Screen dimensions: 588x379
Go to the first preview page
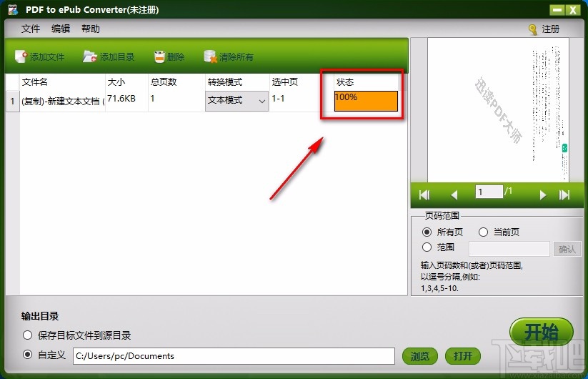(424, 195)
